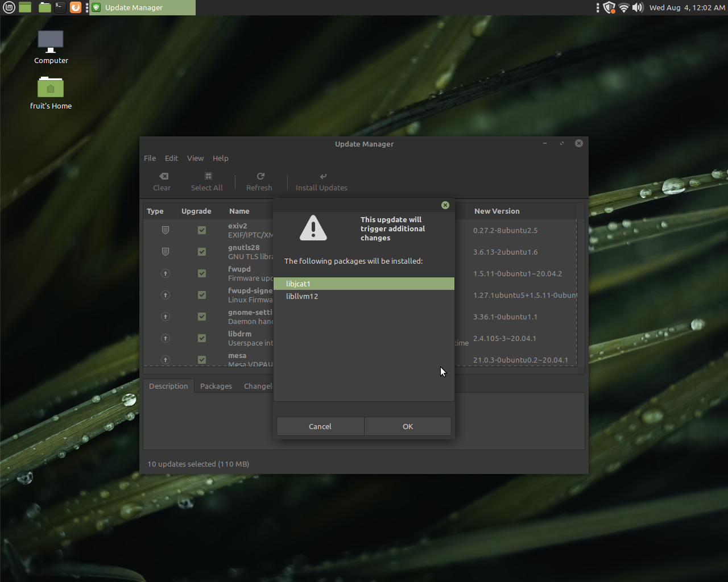The image size is (728, 582).
Task: Switch to the Packages tab
Action: 216,386
